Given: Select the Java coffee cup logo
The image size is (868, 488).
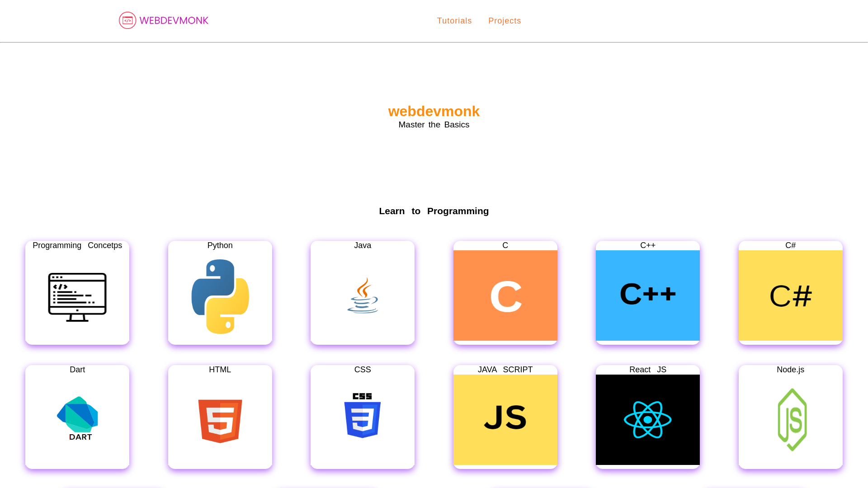Looking at the screenshot, I should click(363, 296).
